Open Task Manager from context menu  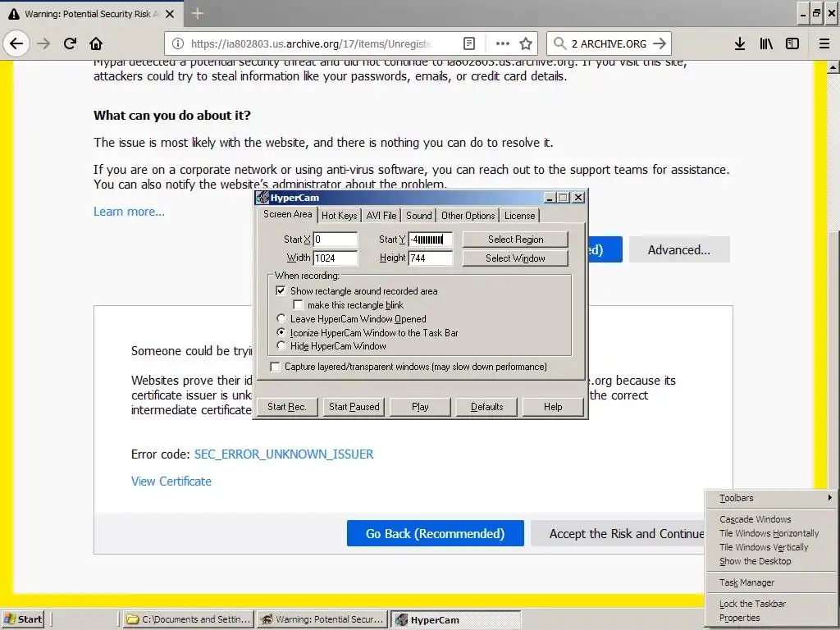tap(771, 582)
